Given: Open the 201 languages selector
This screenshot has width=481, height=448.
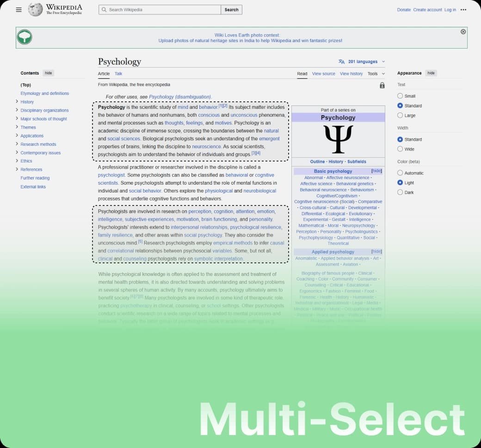Looking at the screenshot, I should (362, 62).
